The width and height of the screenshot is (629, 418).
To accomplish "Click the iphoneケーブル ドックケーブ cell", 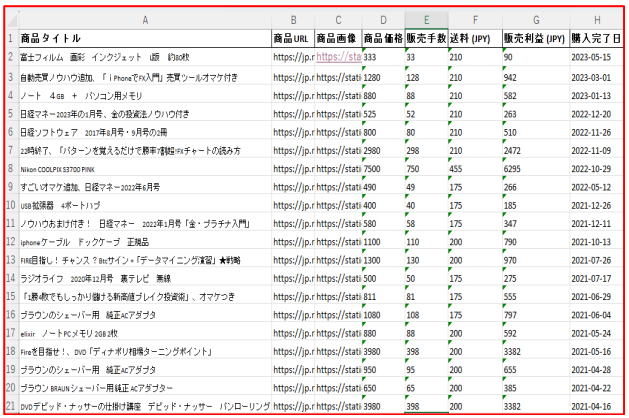I will 145,242.
